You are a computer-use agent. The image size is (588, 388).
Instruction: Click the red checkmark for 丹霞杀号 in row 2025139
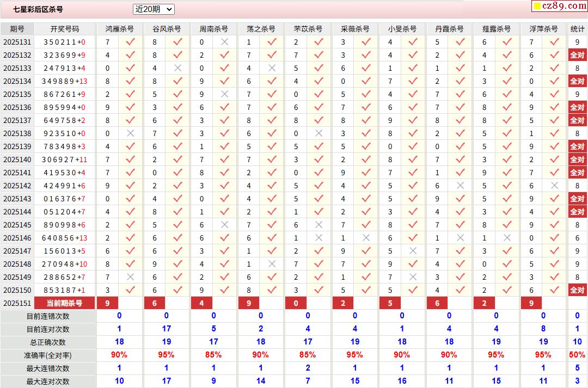point(460,146)
